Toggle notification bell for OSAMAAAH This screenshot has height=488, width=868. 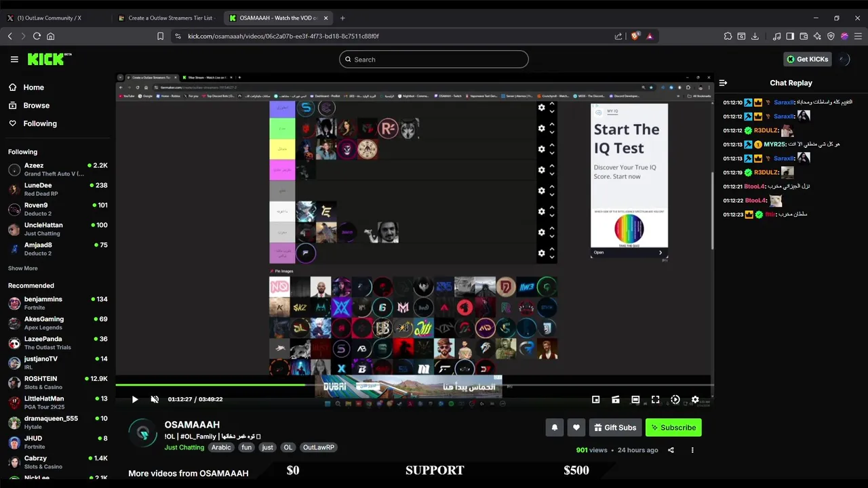point(555,428)
